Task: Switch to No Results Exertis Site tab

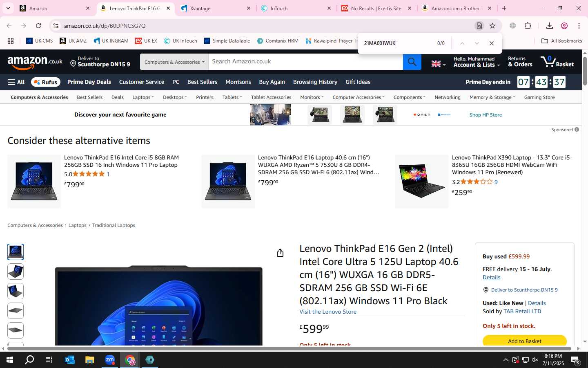Action: click(376, 8)
